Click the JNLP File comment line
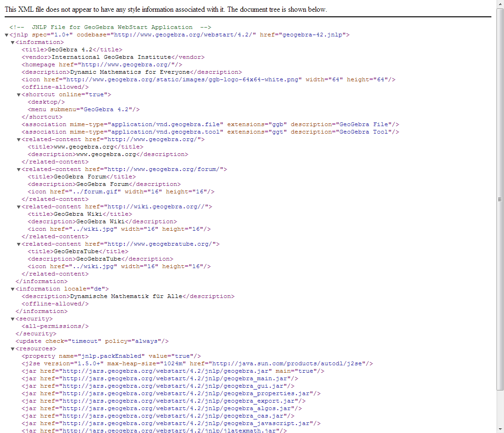Screen dimensions: 504x433 point(110,27)
